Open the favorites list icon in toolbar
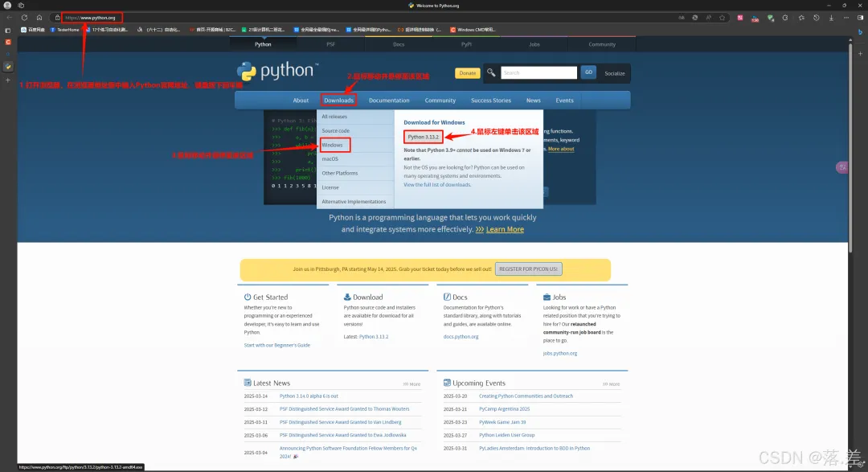Screen dimensions: 868x472 point(801,18)
